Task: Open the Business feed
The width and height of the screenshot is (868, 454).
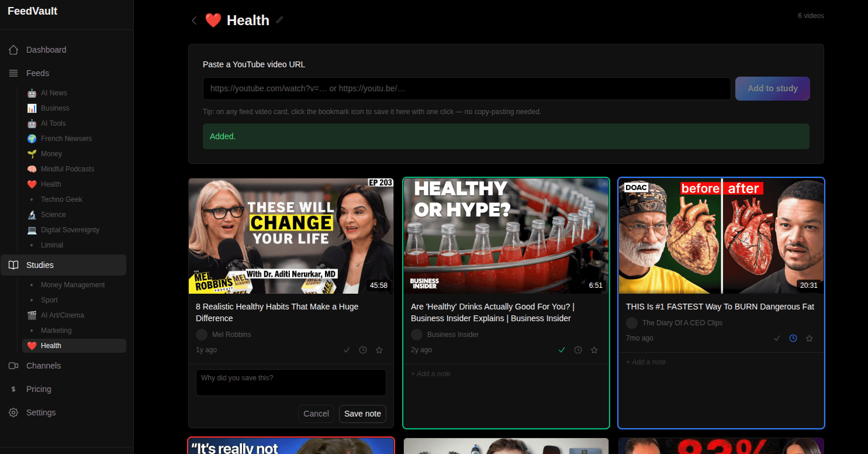Action: (x=74, y=108)
